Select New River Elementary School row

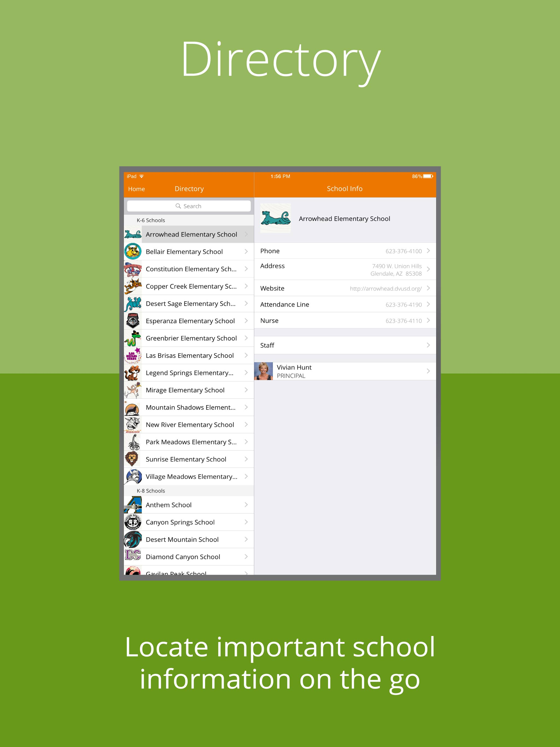(x=189, y=424)
